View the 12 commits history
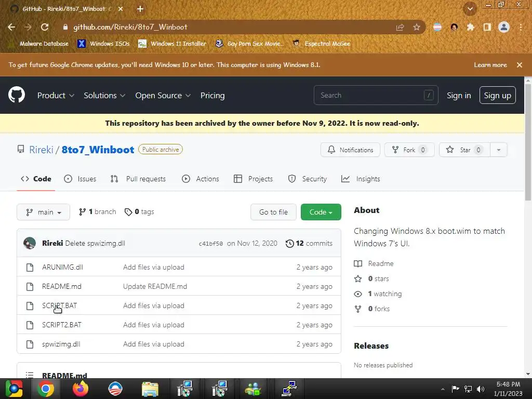 (309, 243)
